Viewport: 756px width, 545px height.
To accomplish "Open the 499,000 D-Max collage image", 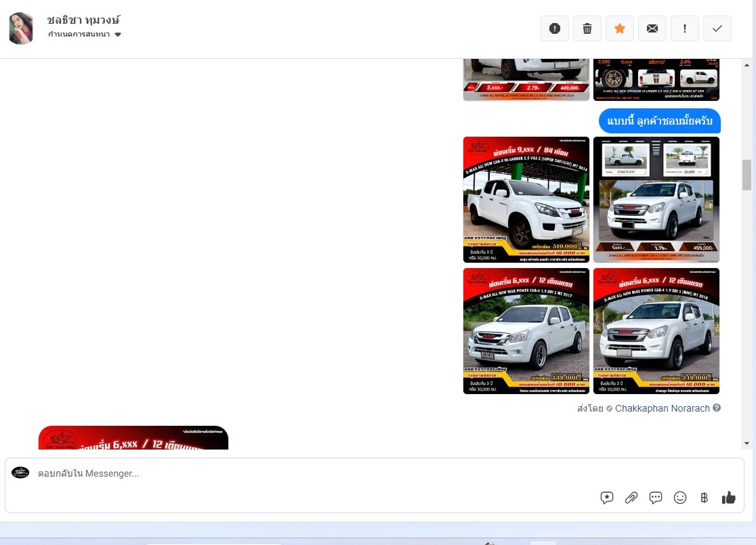I will point(656,200).
